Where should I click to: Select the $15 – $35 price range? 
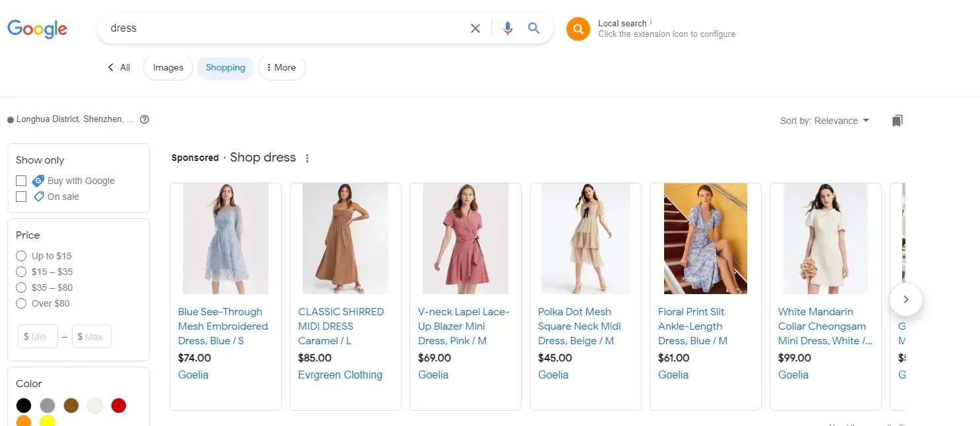pos(21,272)
